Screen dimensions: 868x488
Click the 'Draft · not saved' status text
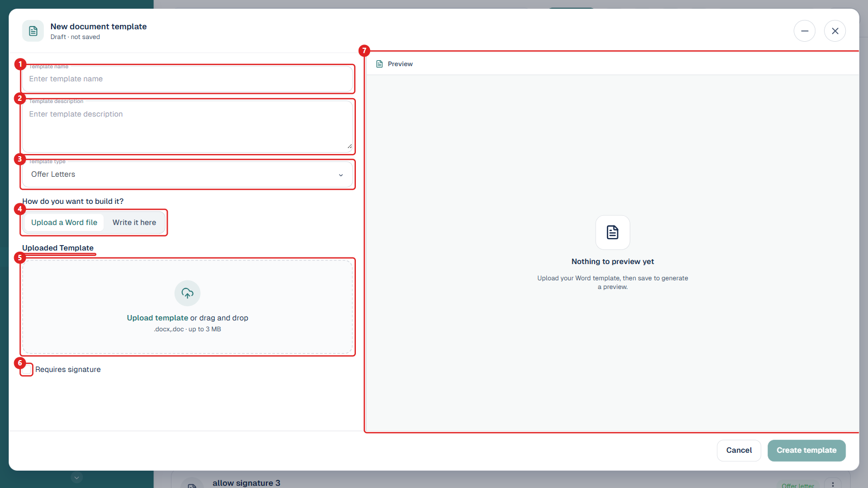[75, 37]
